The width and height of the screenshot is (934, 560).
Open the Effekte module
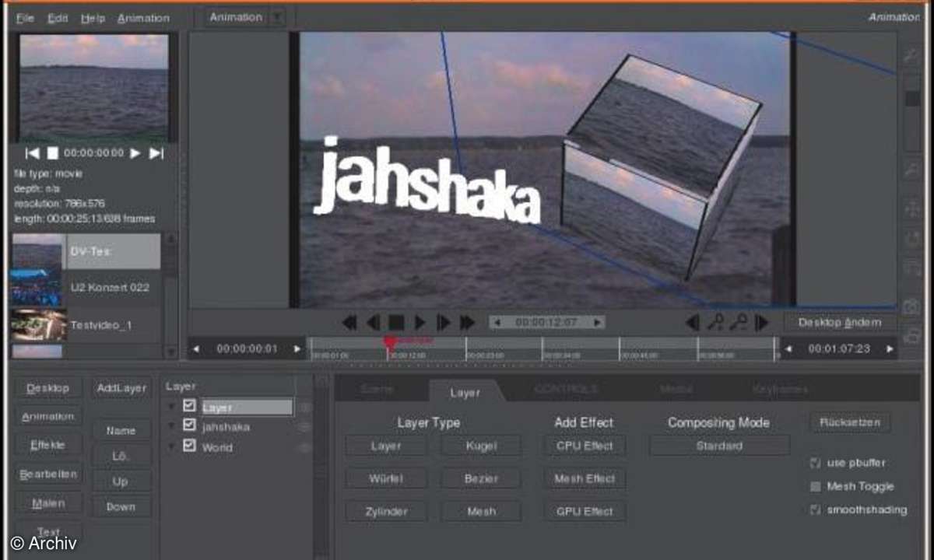point(47,446)
